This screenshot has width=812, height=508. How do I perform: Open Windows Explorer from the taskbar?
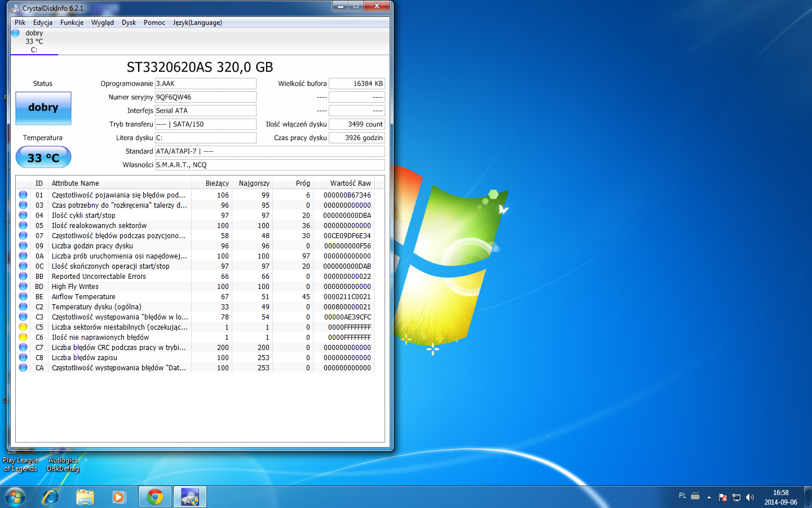85,497
